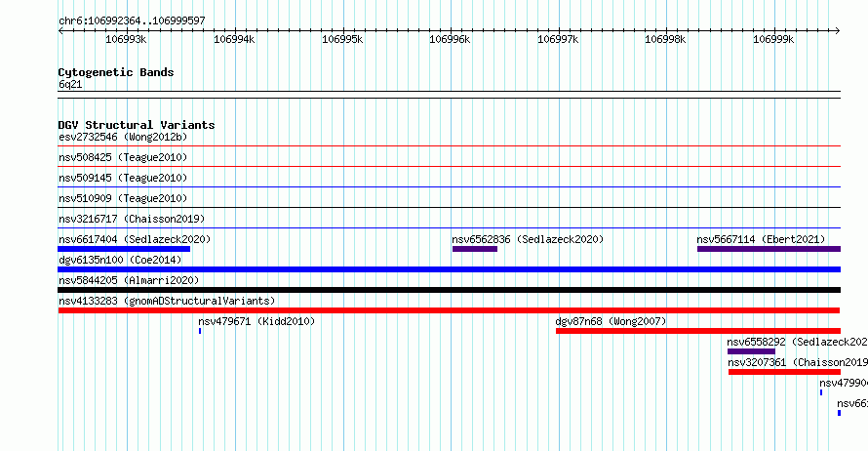Click the 106993k ruler label
This screenshot has width=868, height=451.
(x=126, y=39)
